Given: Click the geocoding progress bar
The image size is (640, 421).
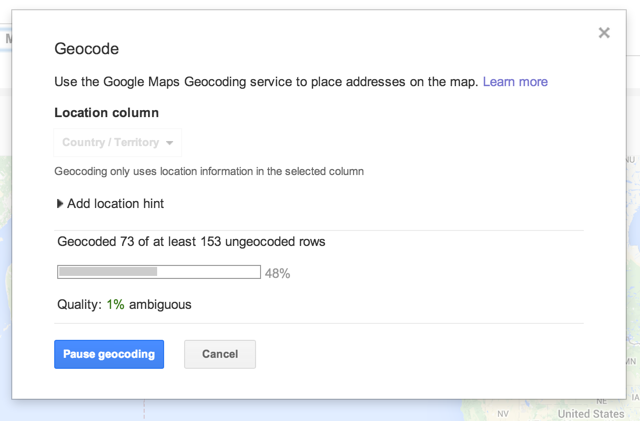Looking at the screenshot, I should click(159, 272).
